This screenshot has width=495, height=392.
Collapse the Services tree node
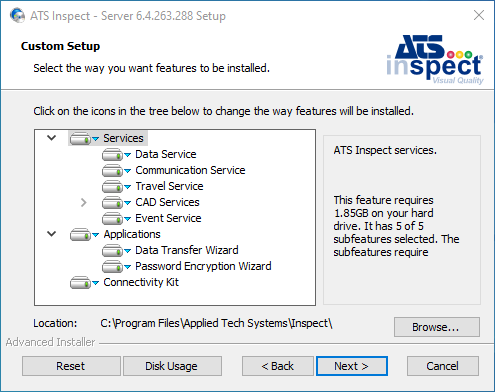(51, 137)
